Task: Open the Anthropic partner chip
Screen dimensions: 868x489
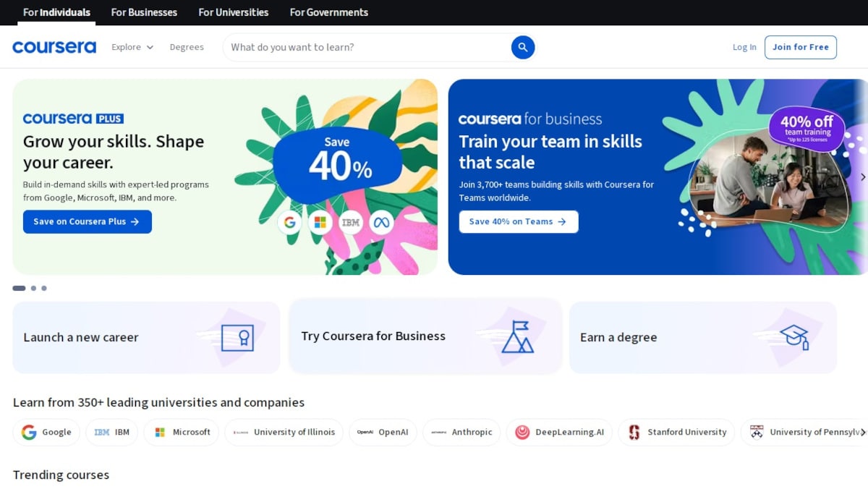Action: [461, 432]
